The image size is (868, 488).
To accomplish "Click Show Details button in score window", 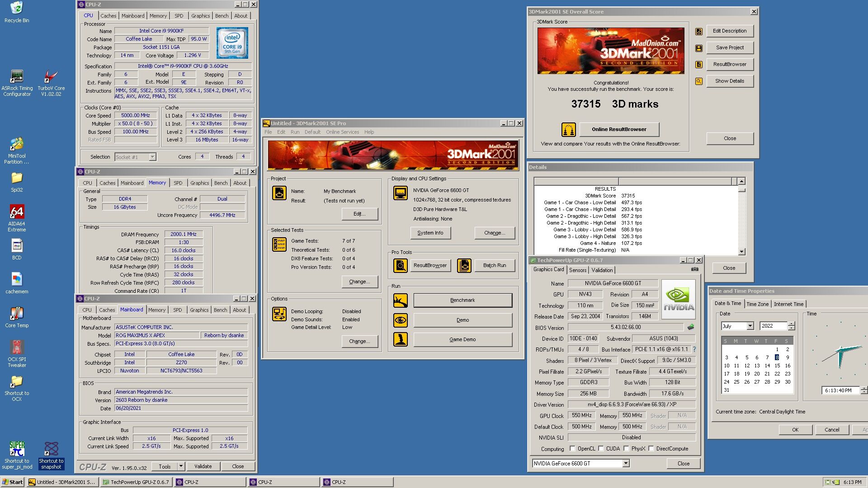I will pos(730,81).
